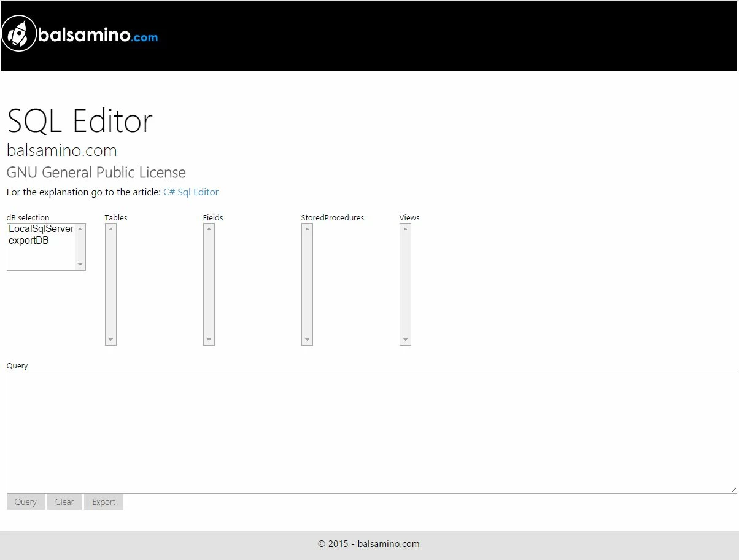This screenshot has height=560, width=739.
Task: Open the C# Sql Editor article link
Action: coord(190,192)
